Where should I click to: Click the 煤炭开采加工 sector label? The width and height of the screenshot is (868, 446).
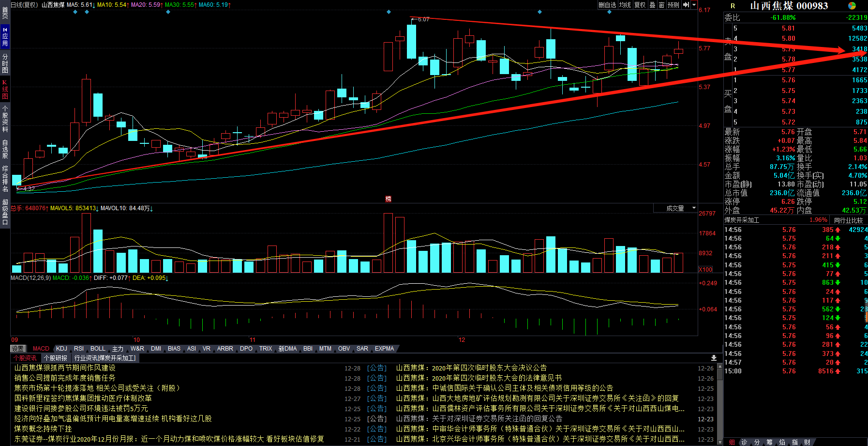pos(742,220)
